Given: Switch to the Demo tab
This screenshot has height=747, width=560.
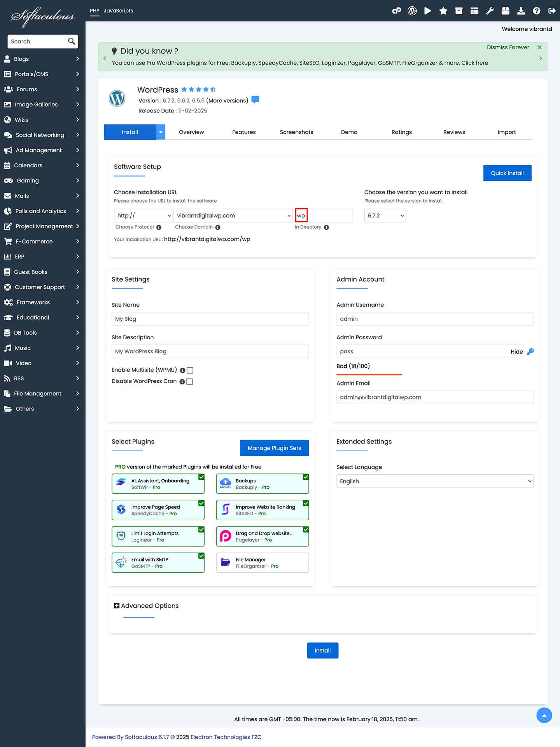Looking at the screenshot, I should (x=349, y=132).
